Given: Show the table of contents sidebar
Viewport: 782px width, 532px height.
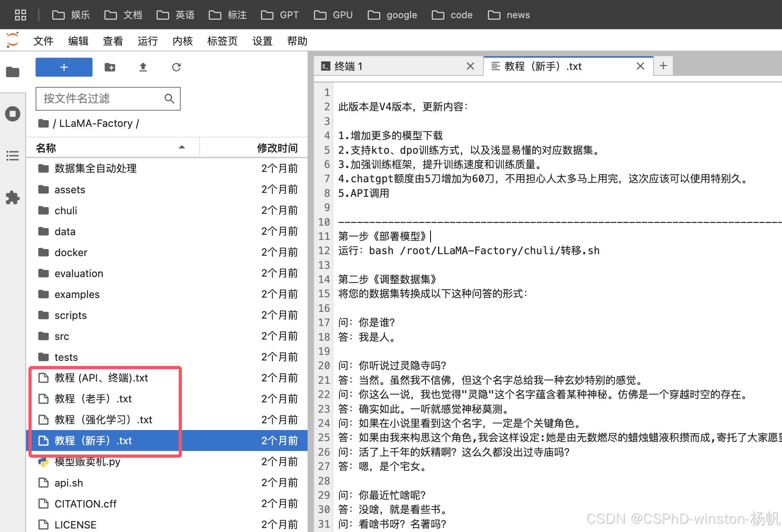Looking at the screenshot, I should [x=13, y=156].
